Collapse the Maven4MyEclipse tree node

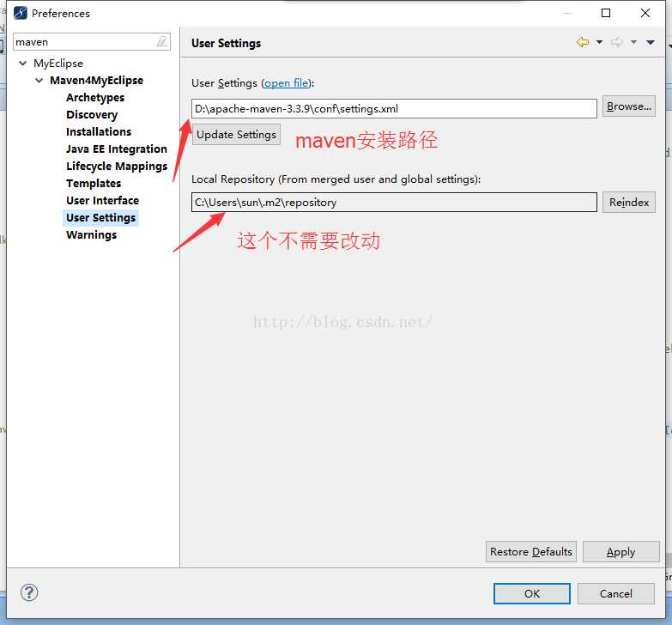pos(39,80)
